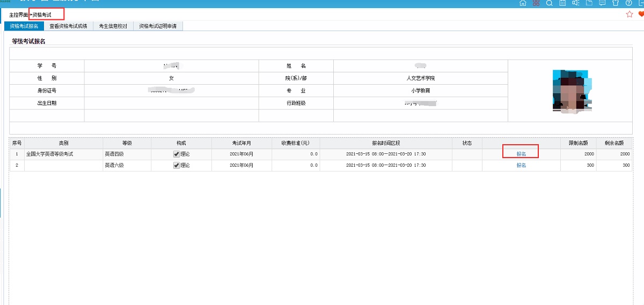
Task: Click the student photo thumbnail
Action: pyautogui.click(x=572, y=90)
